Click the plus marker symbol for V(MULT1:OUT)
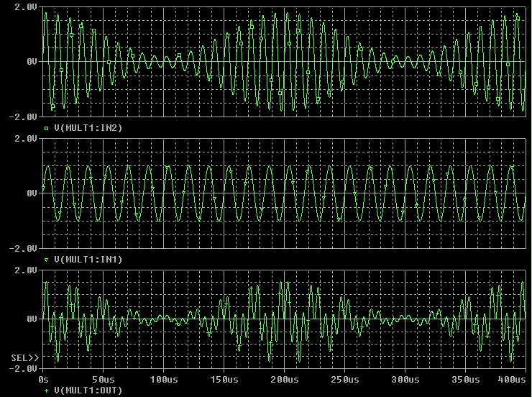The width and height of the screenshot is (532, 397). (47, 391)
